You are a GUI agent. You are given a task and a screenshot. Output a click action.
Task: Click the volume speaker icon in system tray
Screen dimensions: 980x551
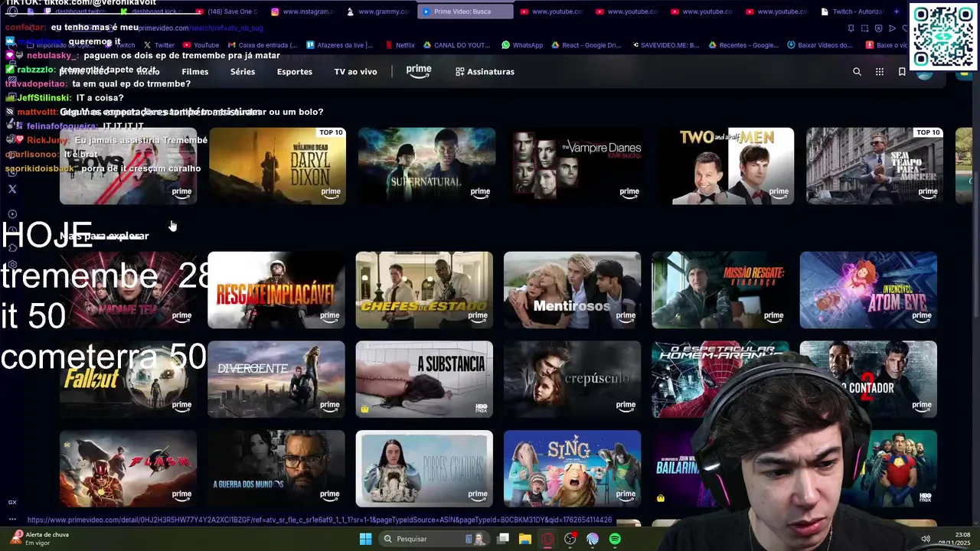[x=926, y=539]
